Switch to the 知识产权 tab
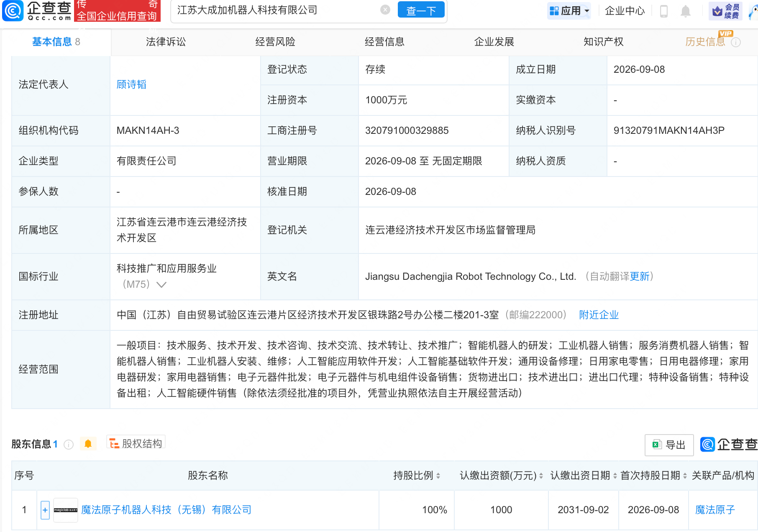 [x=603, y=42]
